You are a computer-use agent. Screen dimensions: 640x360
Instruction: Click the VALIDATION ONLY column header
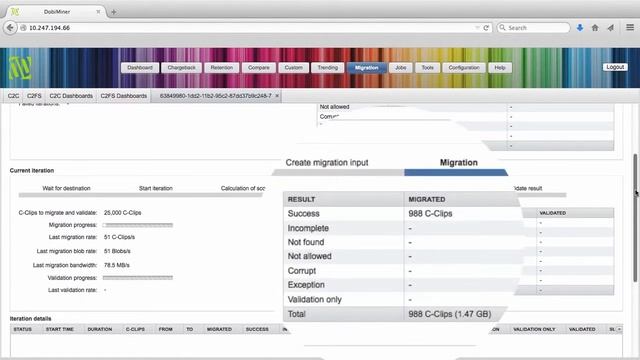(534, 329)
